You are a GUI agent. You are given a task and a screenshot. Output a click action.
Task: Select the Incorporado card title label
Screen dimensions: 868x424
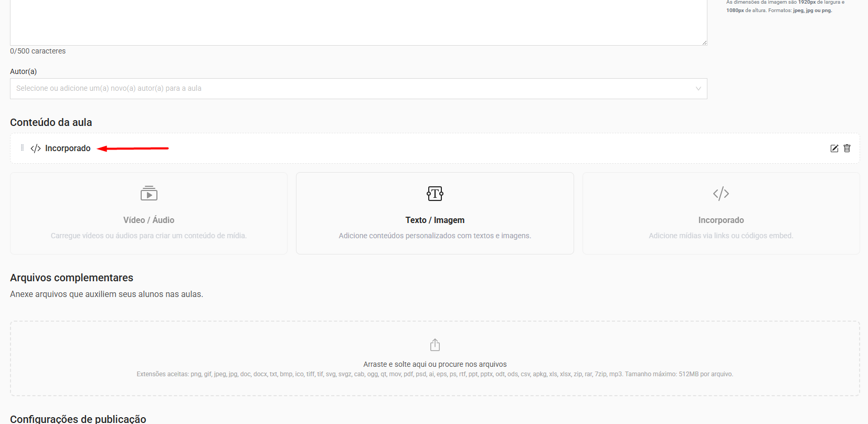(721, 220)
